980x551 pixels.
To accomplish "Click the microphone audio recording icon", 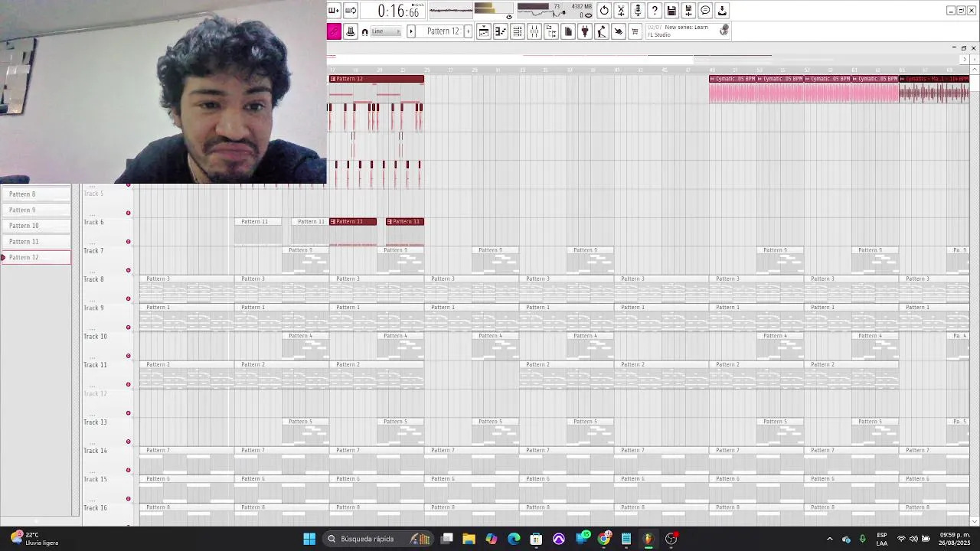I will 638,10.
